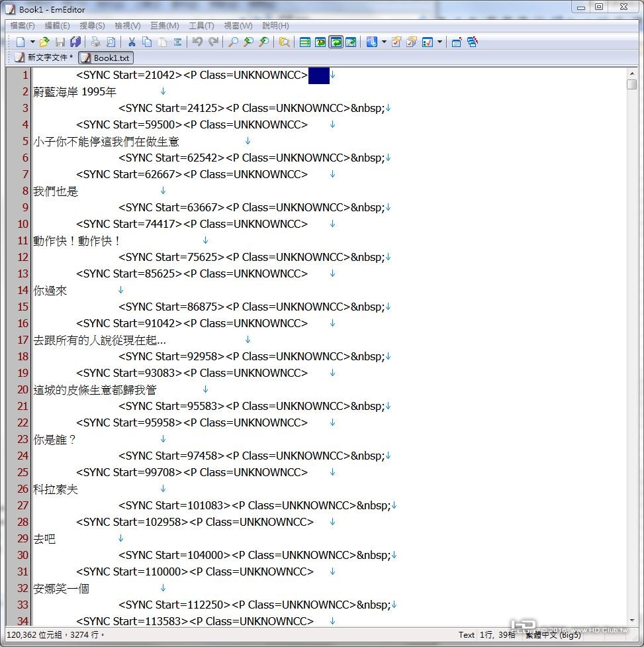
Task: Toggle Wrap by Page icon
Action: 351,42
